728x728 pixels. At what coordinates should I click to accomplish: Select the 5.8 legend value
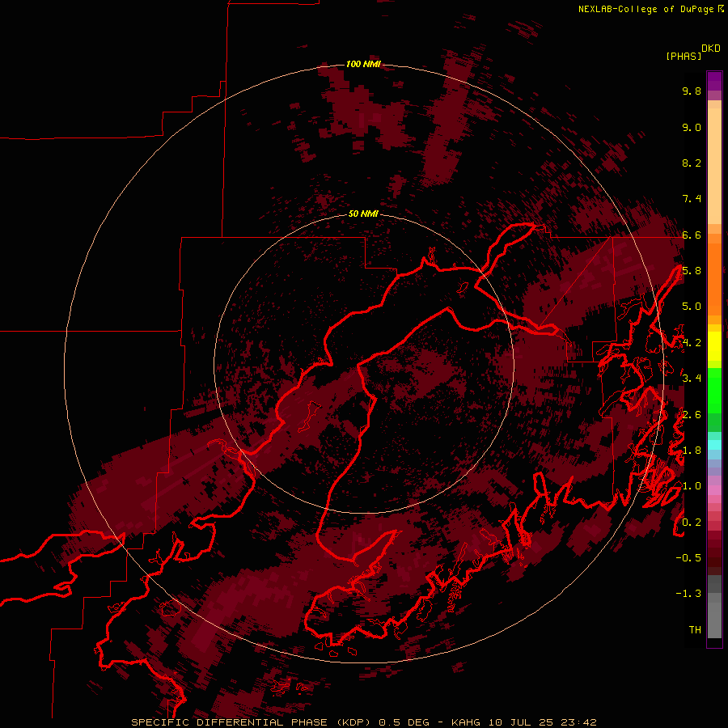tap(692, 271)
